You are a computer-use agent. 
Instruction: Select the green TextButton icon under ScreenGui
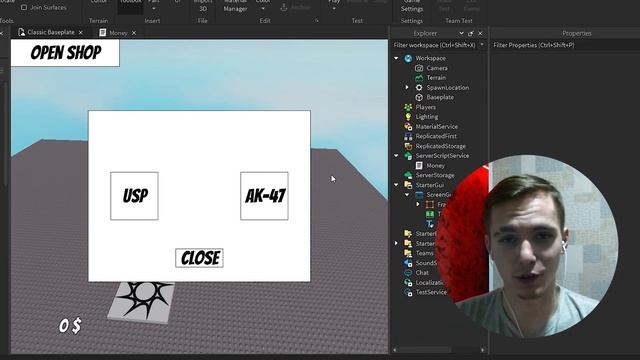[x=430, y=214]
